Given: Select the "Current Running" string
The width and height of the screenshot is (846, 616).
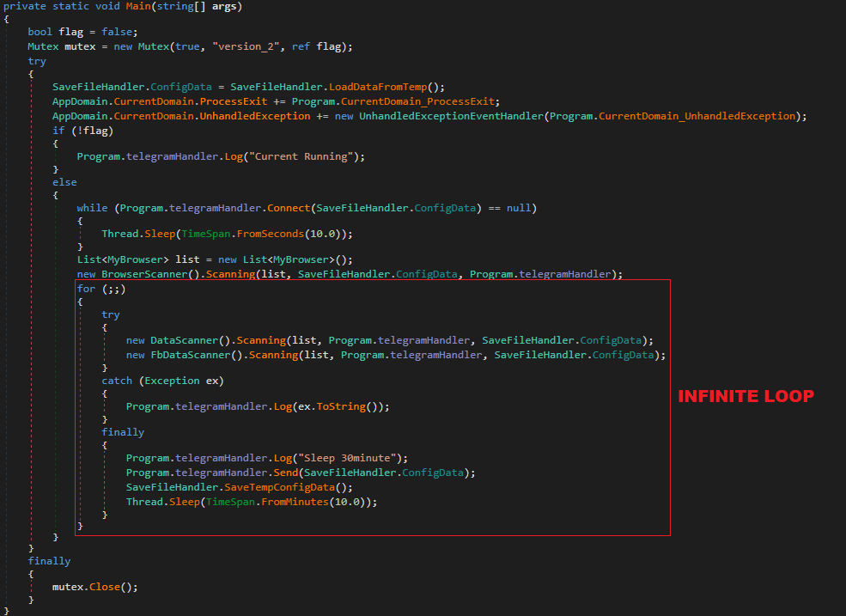Looking at the screenshot, I should click(301, 156).
